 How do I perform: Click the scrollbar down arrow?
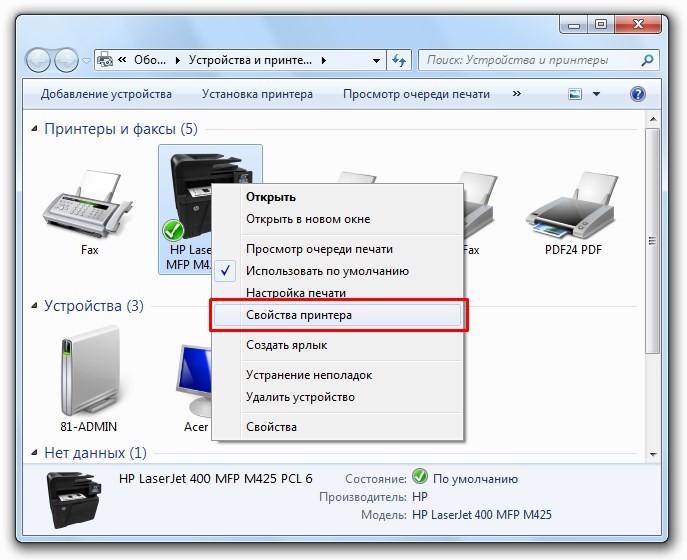tap(653, 455)
